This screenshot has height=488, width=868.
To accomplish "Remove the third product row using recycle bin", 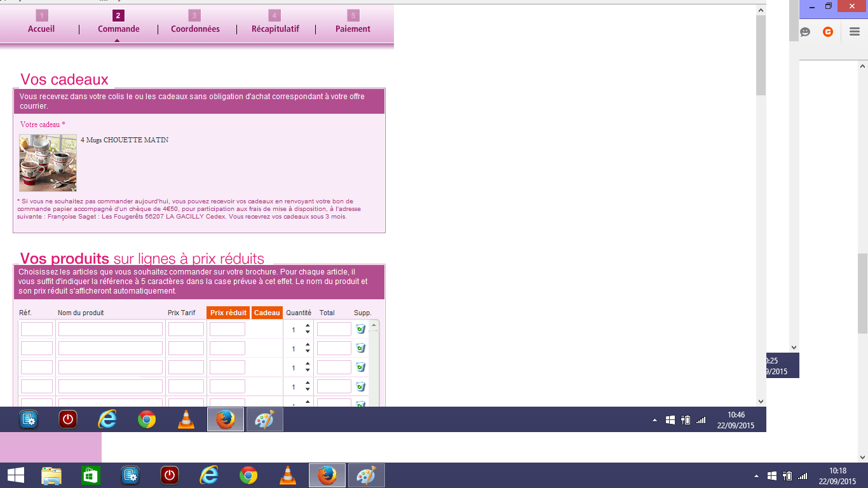I will coord(360,367).
